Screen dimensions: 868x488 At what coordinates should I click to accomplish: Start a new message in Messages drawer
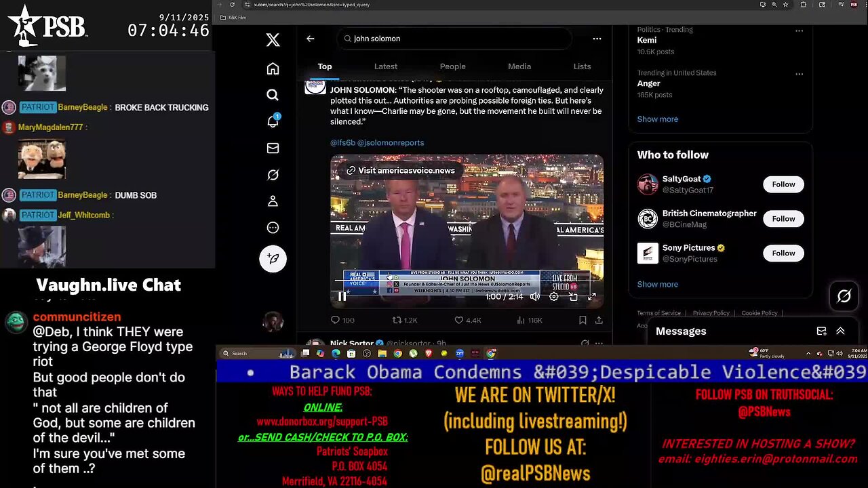(821, 331)
